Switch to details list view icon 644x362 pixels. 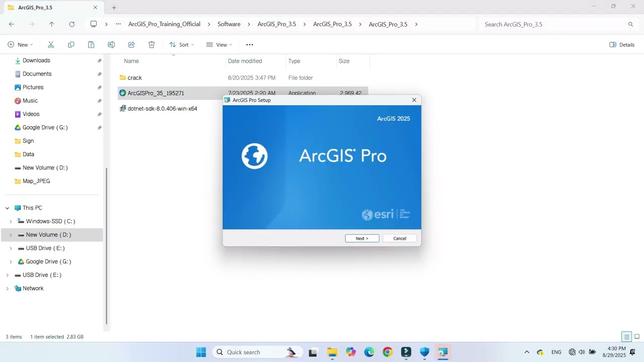(626, 337)
